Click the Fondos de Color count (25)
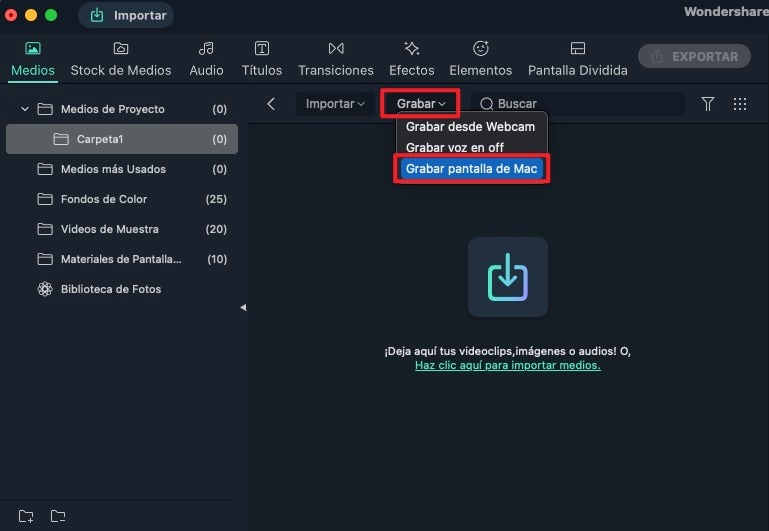The width and height of the screenshot is (769, 531). click(x=216, y=199)
